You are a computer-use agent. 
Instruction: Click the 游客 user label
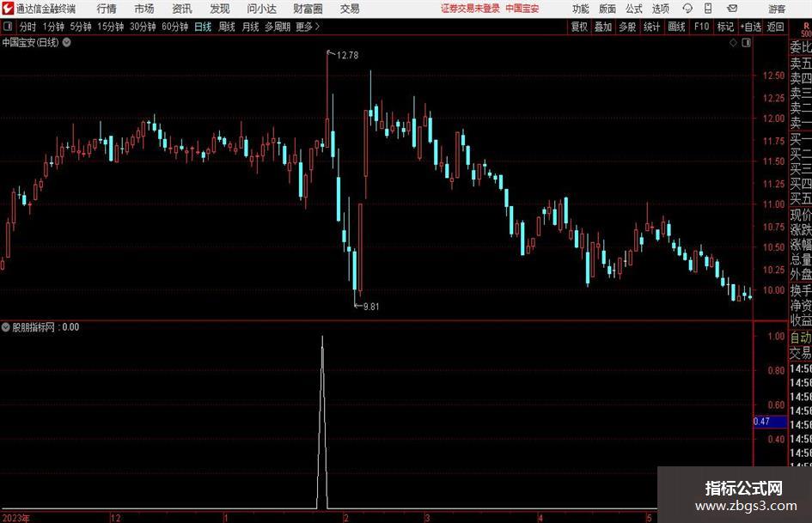pos(776,9)
